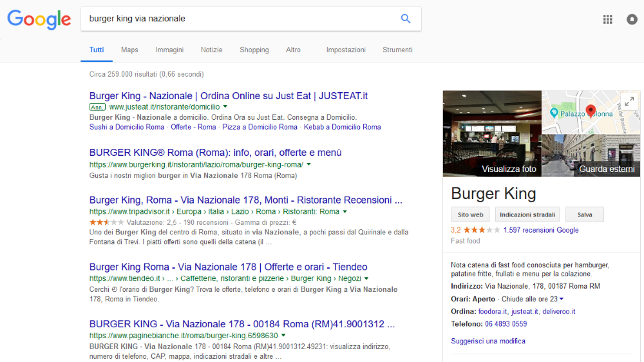644x362 pixels.
Task: Open Impostazioni settings menu
Action: point(346,50)
